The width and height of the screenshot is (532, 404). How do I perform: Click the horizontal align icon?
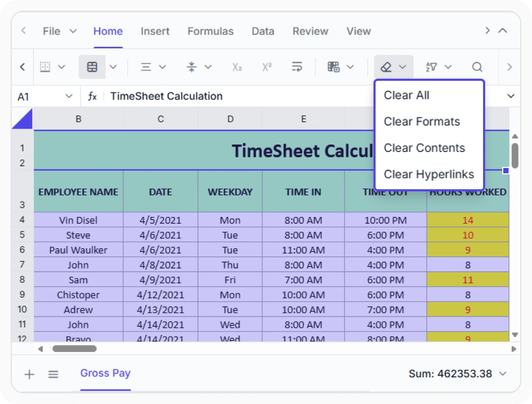146,67
